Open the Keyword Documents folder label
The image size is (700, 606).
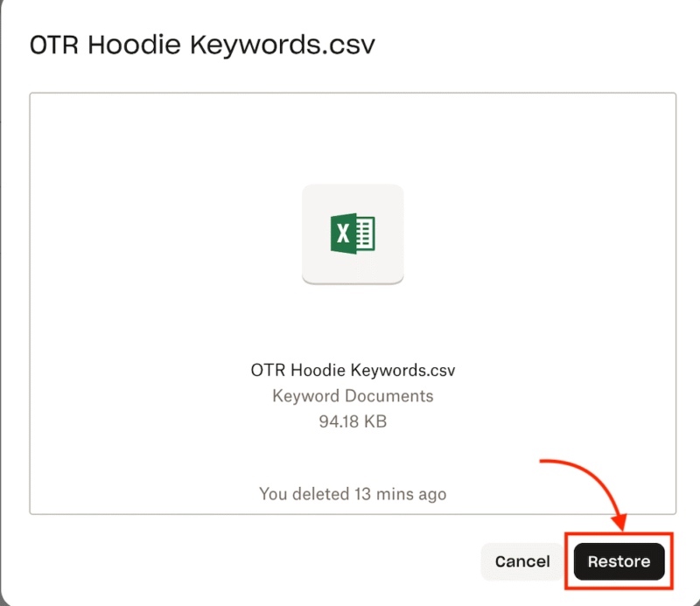pyautogui.click(x=353, y=396)
